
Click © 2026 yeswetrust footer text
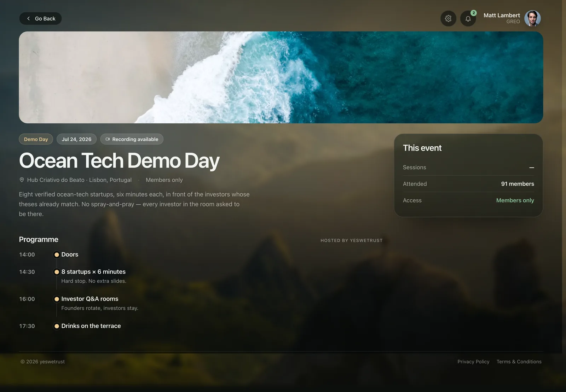[x=42, y=362]
